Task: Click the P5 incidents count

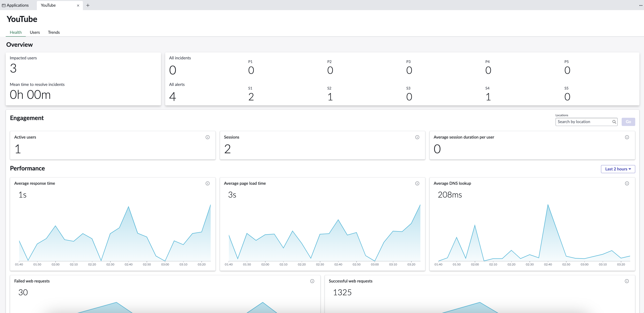Action: (567, 70)
